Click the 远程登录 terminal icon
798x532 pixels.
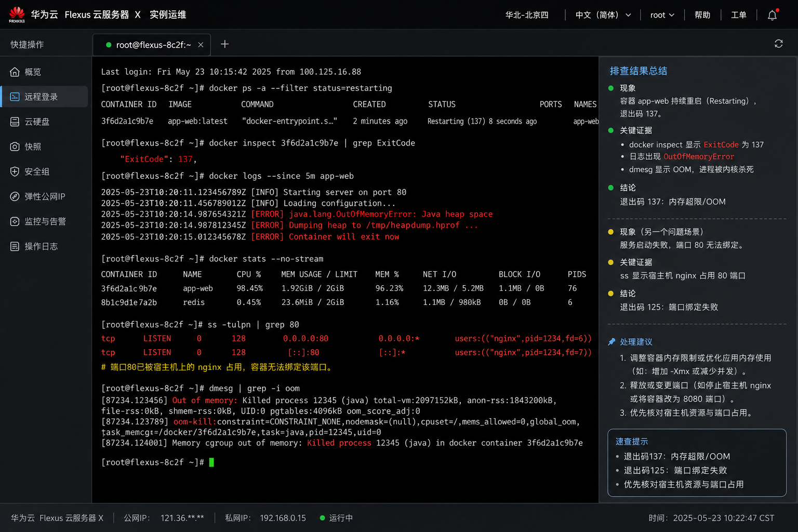(15, 97)
